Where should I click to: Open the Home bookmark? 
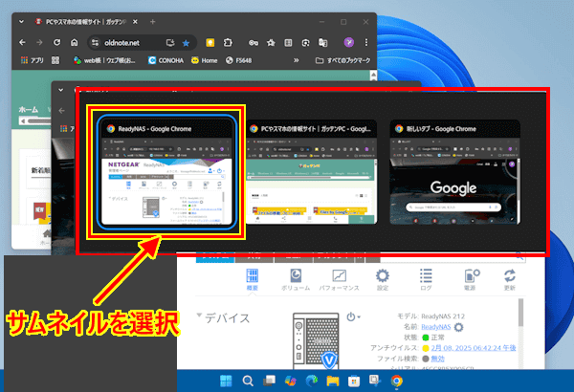205,60
